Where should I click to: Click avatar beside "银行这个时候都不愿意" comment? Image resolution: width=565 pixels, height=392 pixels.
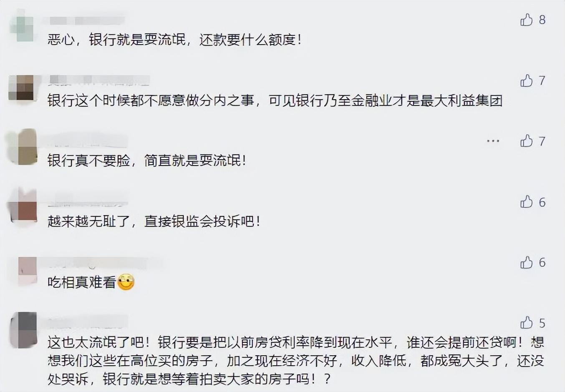tap(21, 88)
